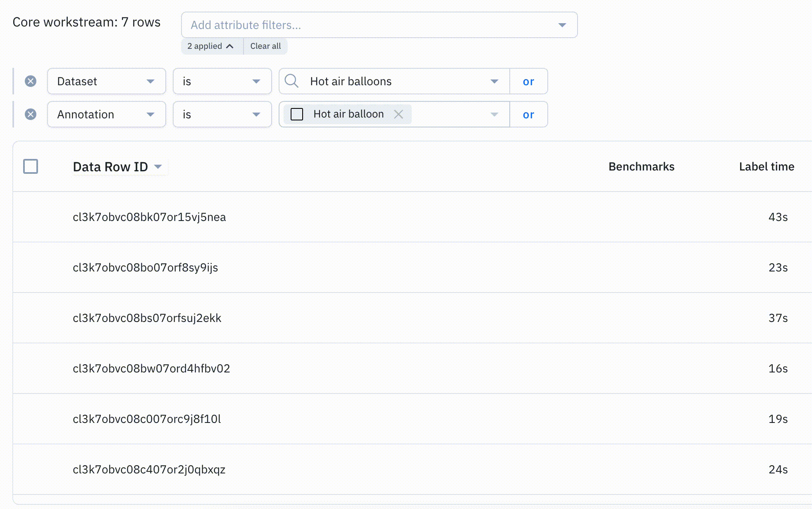Open the Annotation attribute dropdown
This screenshot has width=812, height=509.
[x=107, y=114]
